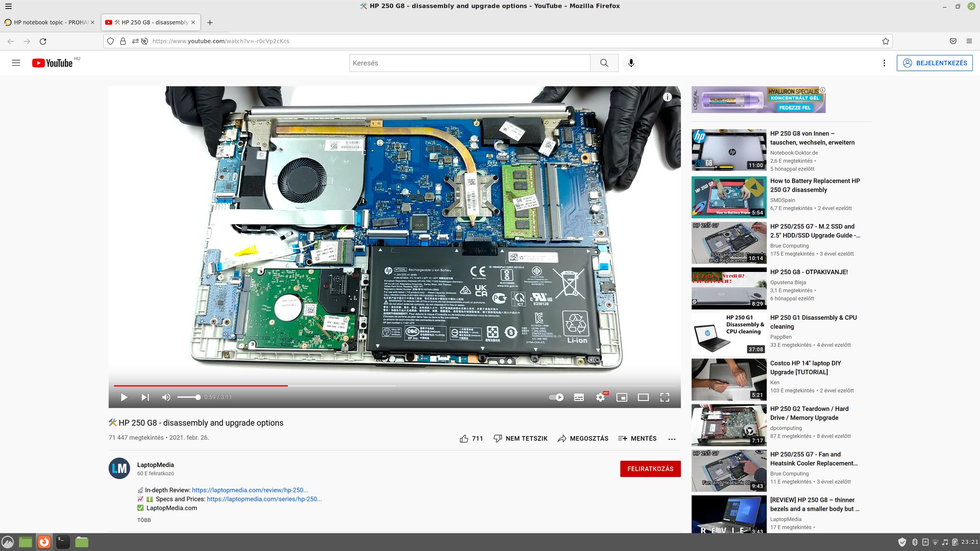Open LaptopMedia channel name link
Viewport: 980px width, 551px height.
click(x=156, y=465)
